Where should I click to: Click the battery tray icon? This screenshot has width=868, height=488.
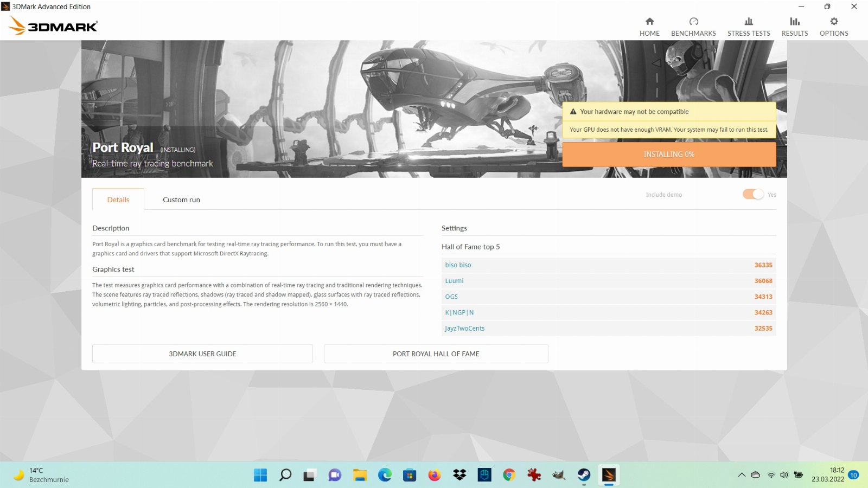[x=799, y=475]
